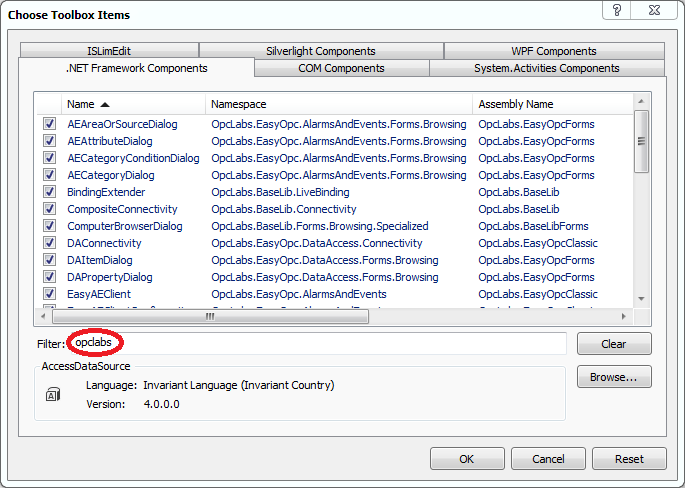The height and width of the screenshot is (488, 685).
Task: Toggle the ComputerBrowserDialog checkbox
Action: coord(49,226)
